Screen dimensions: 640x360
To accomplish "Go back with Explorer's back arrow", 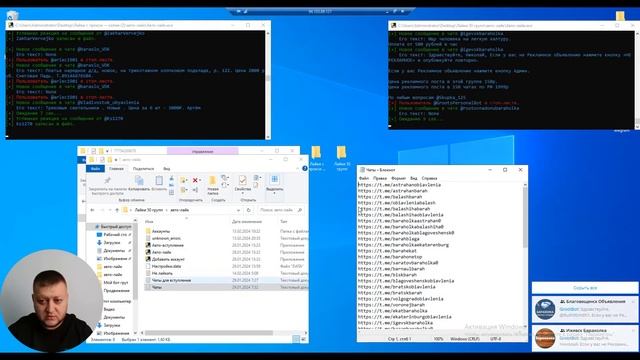I will click(x=92, y=210).
